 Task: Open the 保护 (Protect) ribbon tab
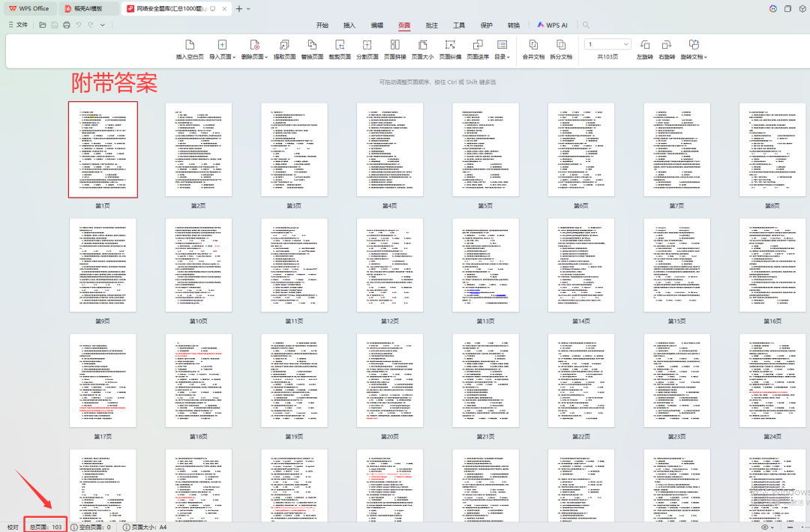pos(487,25)
